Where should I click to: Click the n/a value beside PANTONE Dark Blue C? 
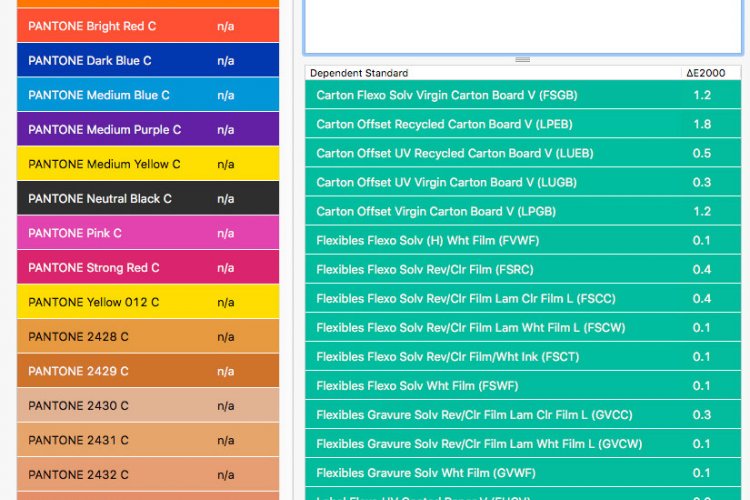point(225,61)
